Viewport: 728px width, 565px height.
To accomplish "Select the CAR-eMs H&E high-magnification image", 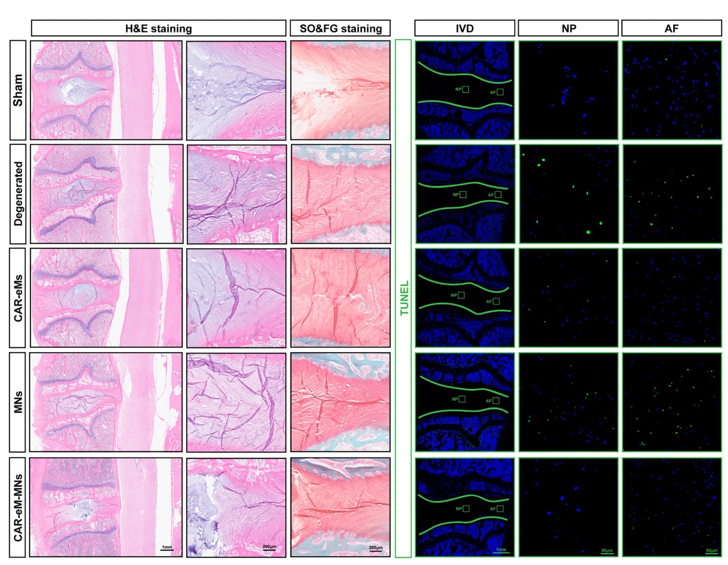I will (x=236, y=298).
